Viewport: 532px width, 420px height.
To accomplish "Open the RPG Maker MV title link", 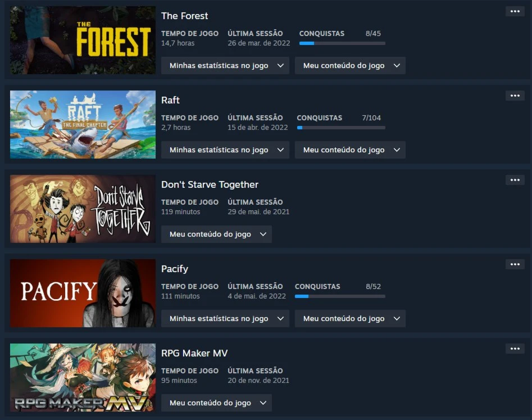I will pos(194,353).
